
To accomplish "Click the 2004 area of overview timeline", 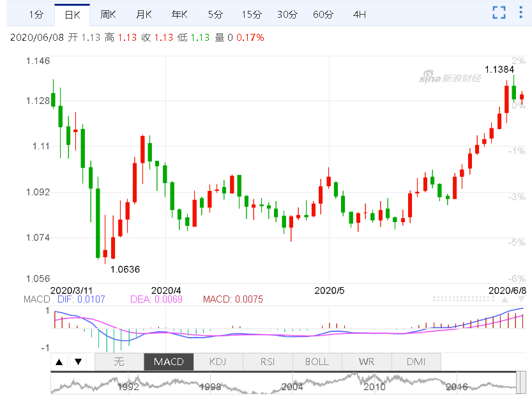I will [x=292, y=387].
